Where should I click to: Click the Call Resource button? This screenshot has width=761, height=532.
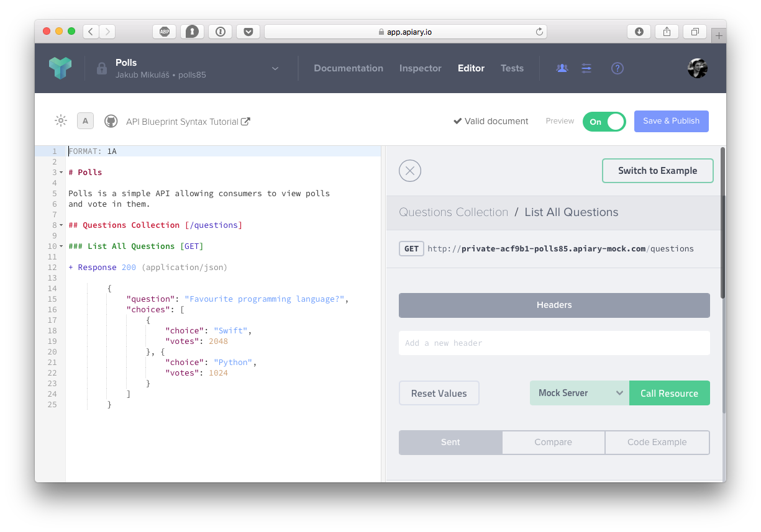tap(670, 393)
